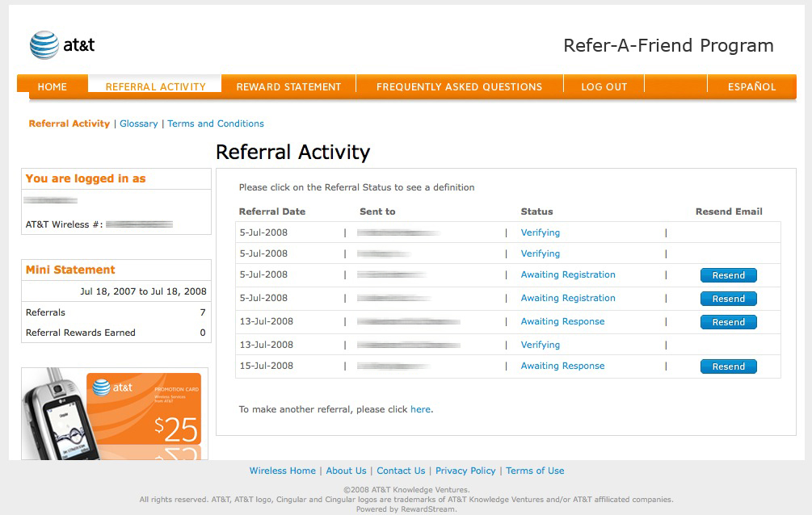Go to REWARD STATEMENT tab
This screenshot has width=812, height=515.
(288, 87)
